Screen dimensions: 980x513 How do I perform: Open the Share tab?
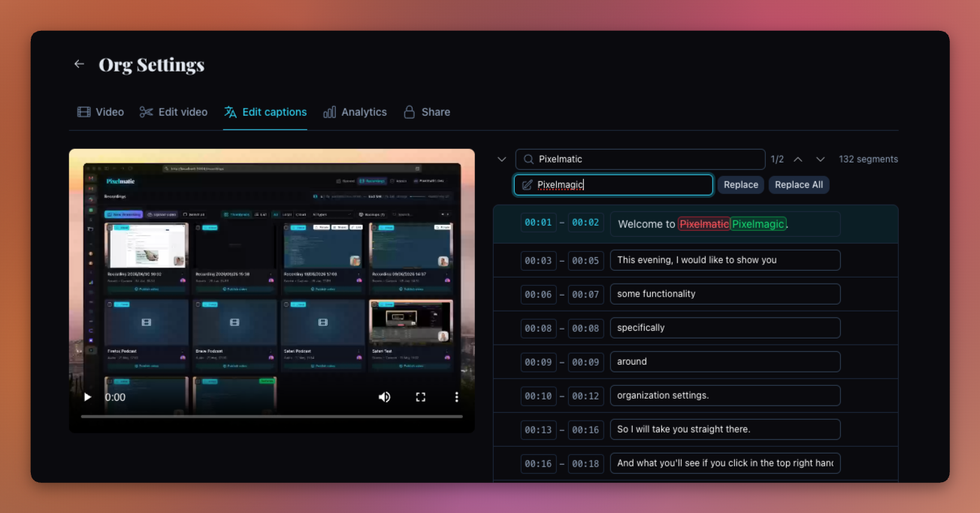427,112
